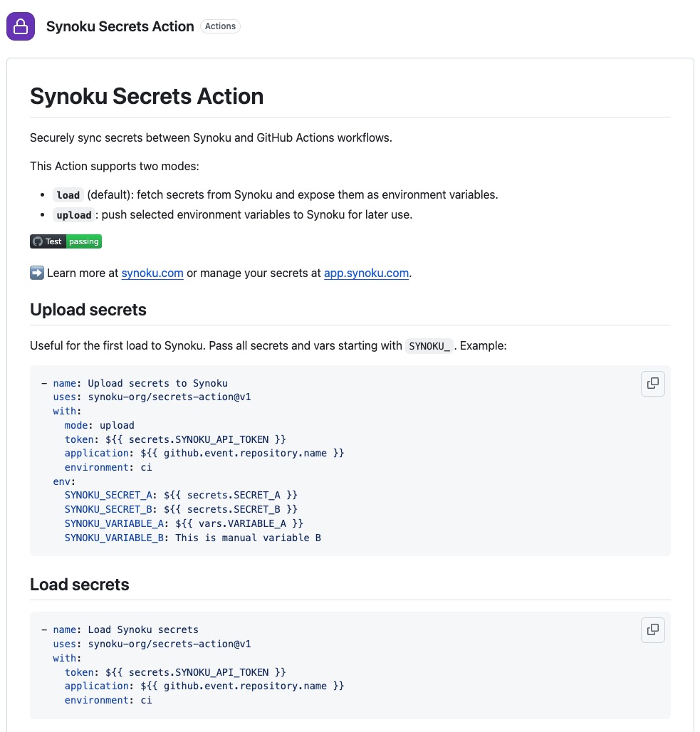This screenshot has height=732, width=700.
Task: Click the page title beside the lock icon
Action: tap(120, 26)
